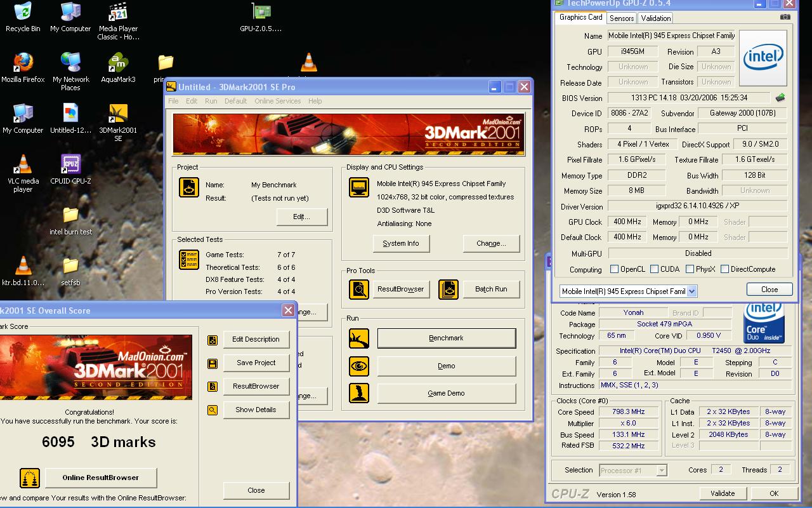Click the Game Demo joystick icon

click(x=359, y=393)
